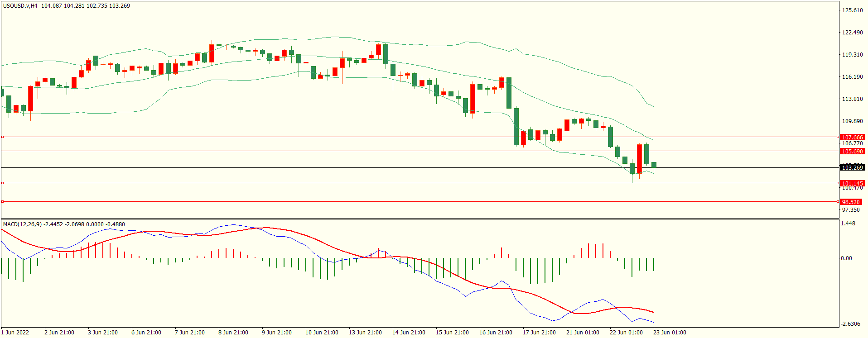
Task: Select the 8 Jun 21:00 time label
Action: 233,332
